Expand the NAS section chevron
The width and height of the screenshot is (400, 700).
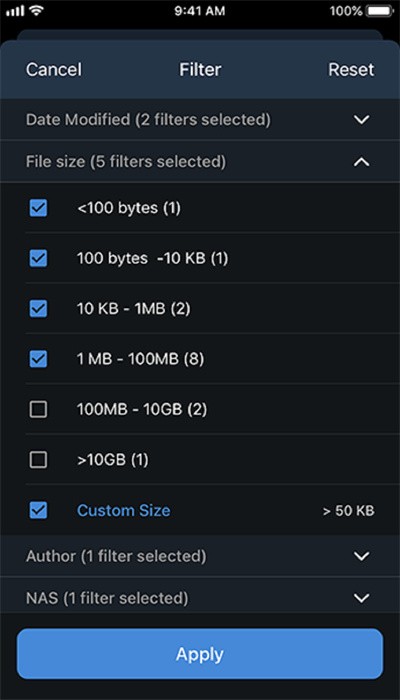(x=361, y=597)
